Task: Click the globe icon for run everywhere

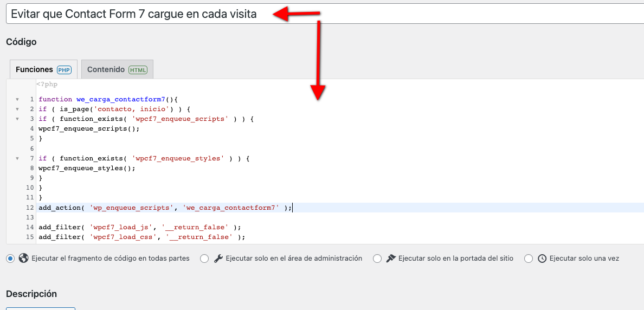Action: tap(24, 259)
